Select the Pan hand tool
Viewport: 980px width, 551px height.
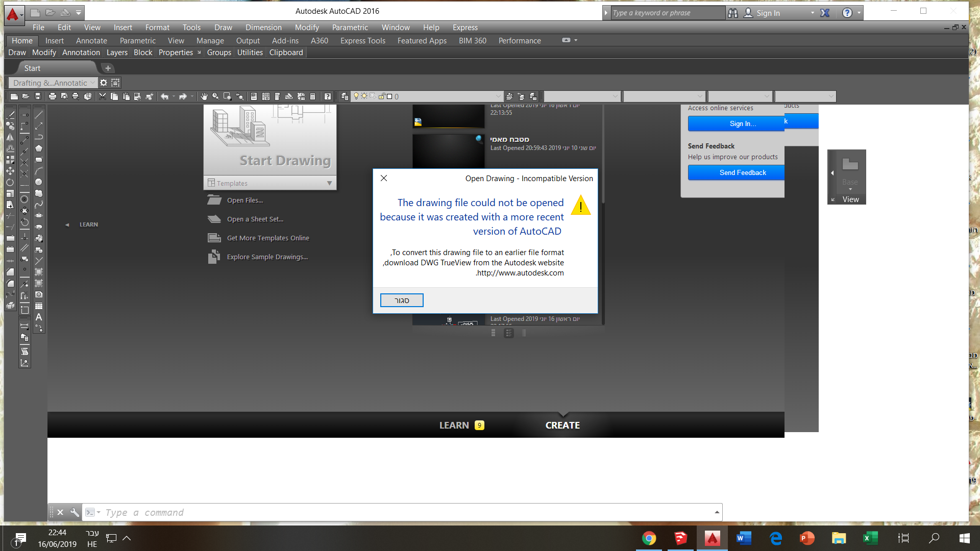point(204,96)
